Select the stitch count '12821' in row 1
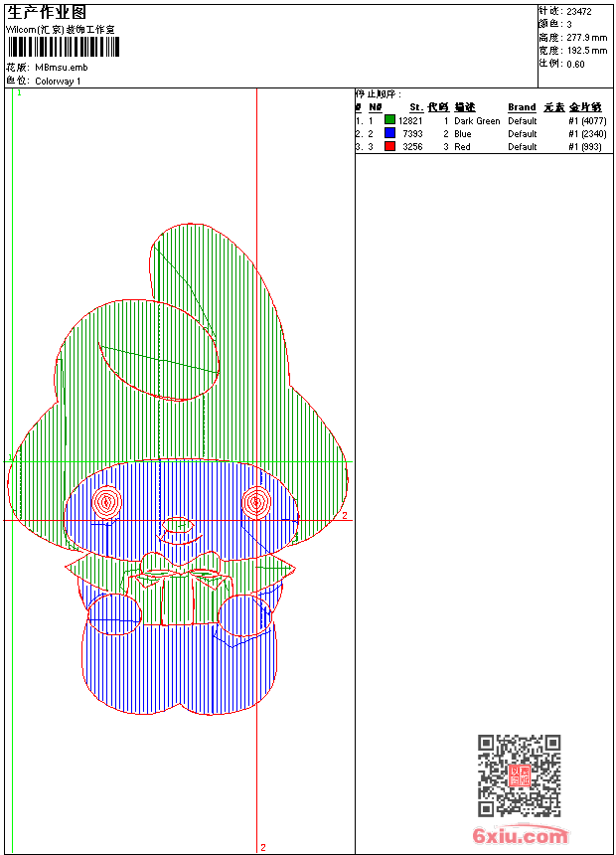Viewport: 616px width, 855px height. click(x=410, y=121)
